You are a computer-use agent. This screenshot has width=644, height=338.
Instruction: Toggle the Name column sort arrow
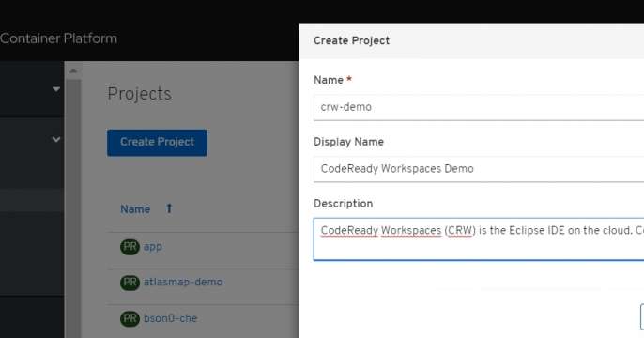(169, 208)
